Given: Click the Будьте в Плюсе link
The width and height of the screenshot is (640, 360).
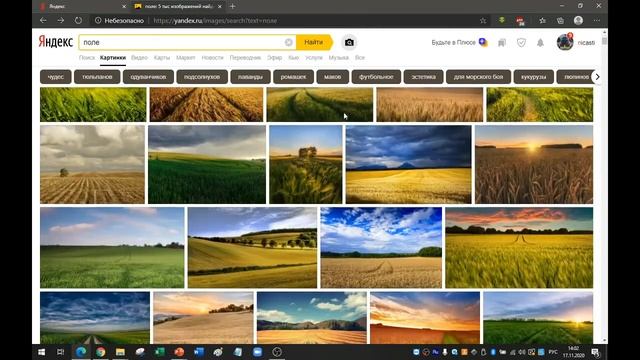Looking at the screenshot, I should click(453, 42).
